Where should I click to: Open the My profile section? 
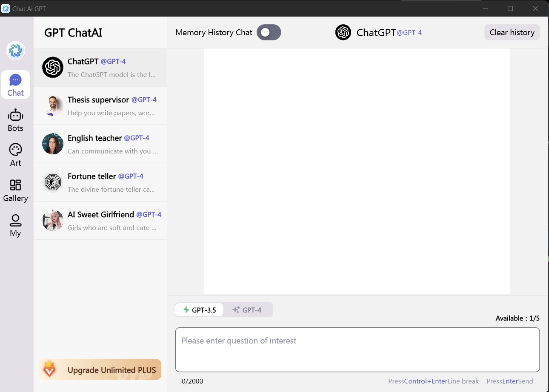pos(15,225)
